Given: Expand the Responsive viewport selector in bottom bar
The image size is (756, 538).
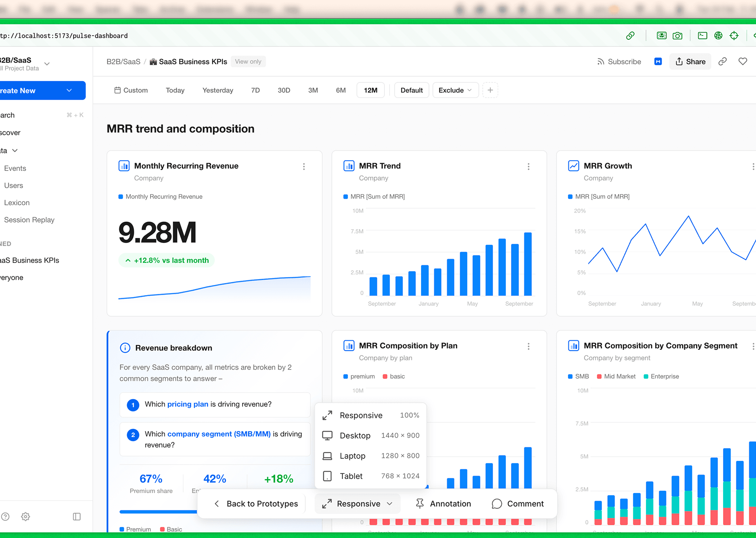Looking at the screenshot, I should tap(357, 504).
